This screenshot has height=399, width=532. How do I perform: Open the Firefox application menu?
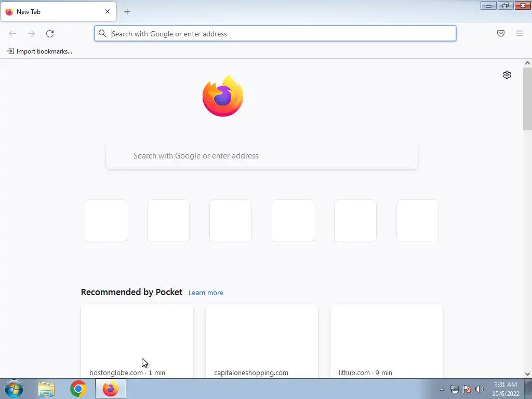tap(520, 33)
